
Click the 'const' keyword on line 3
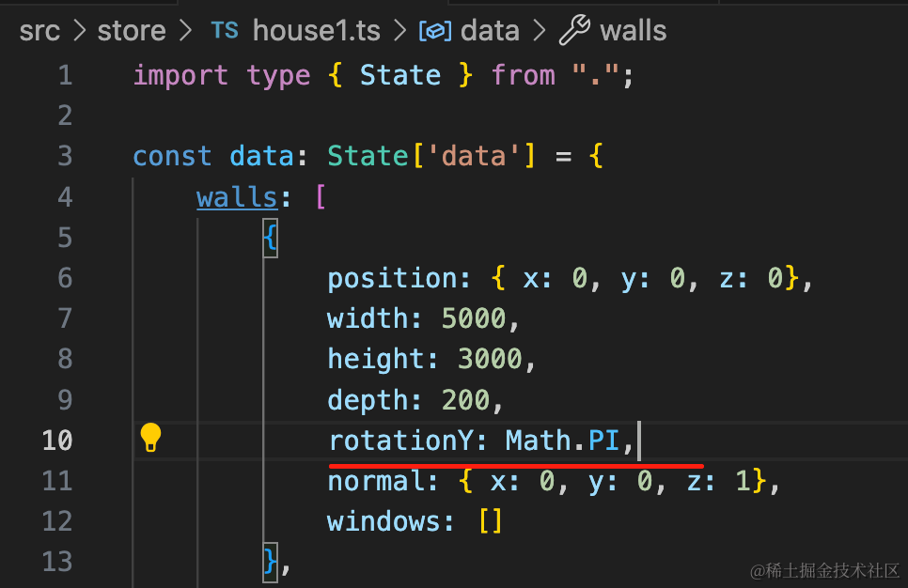pyautogui.click(x=173, y=156)
